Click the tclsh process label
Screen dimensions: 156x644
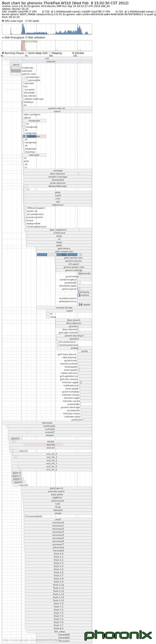point(26,161)
